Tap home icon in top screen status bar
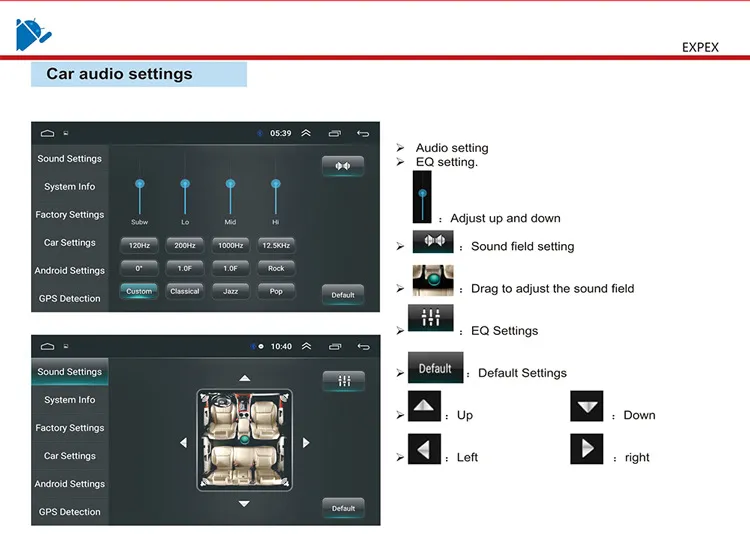 [x=47, y=133]
